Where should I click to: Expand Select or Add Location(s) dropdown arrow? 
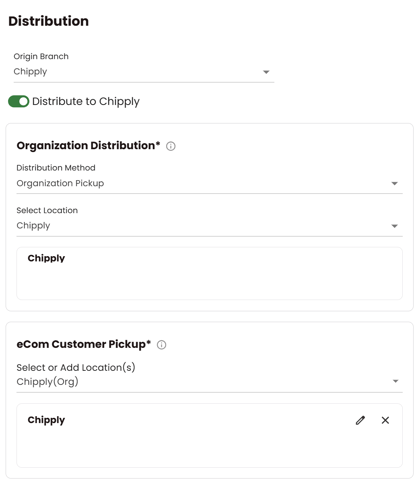tap(396, 381)
